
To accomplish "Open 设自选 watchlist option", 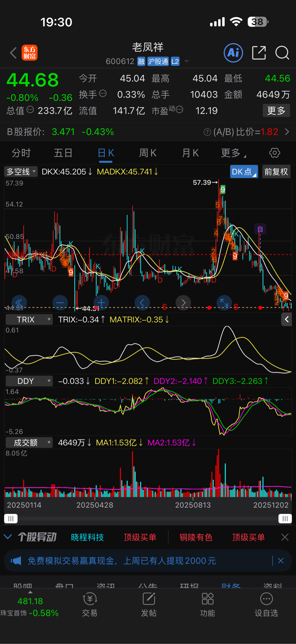I will click(x=266, y=605).
